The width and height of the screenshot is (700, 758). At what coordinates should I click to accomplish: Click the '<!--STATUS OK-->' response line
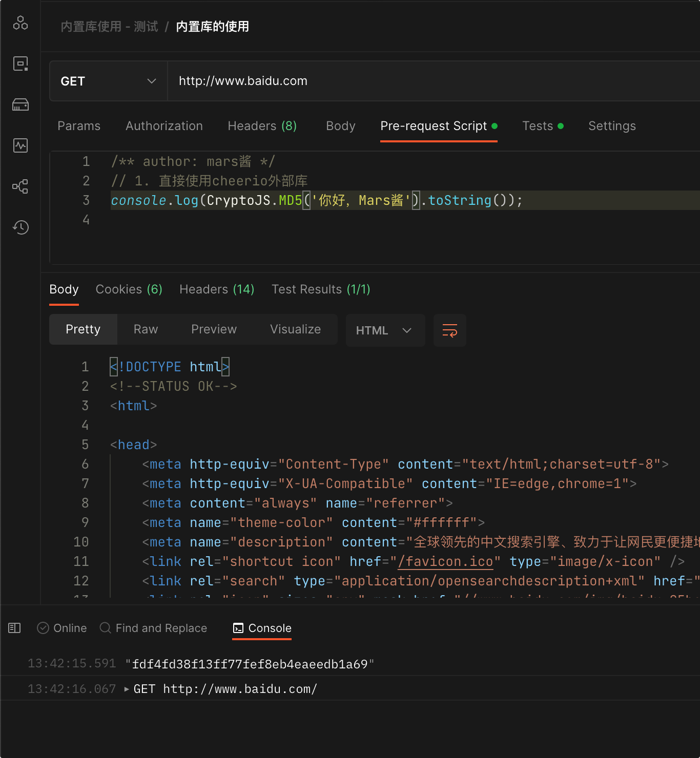[x=174, y=387]
